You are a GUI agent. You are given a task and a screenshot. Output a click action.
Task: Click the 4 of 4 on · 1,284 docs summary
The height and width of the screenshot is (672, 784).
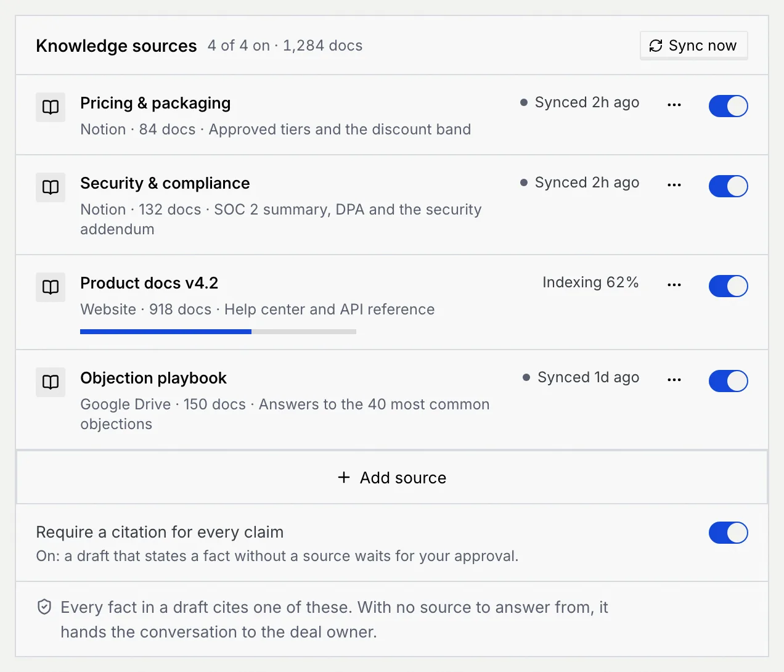click(285, 46)
